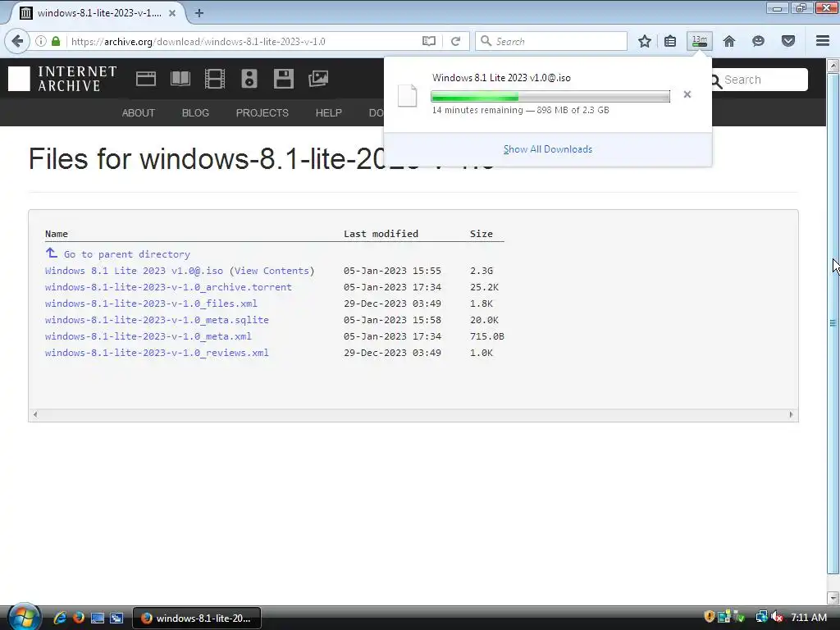Open Internet Archive Video film icon
Image resolution: width=840 pixels, height=630 pixels.
(x=215, y=79)
